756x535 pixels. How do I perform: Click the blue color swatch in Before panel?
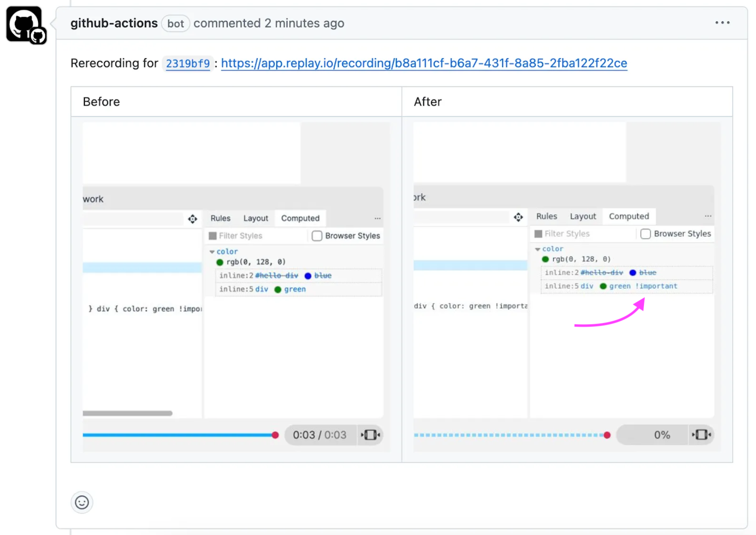click(x=308, y=276)
